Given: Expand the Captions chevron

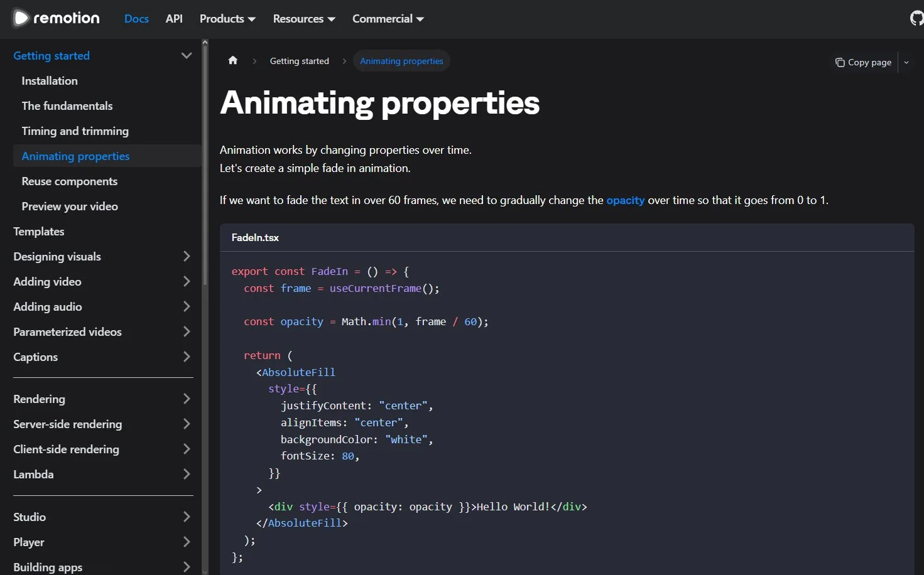Looking at the screenshot, I should pos(187,357).
